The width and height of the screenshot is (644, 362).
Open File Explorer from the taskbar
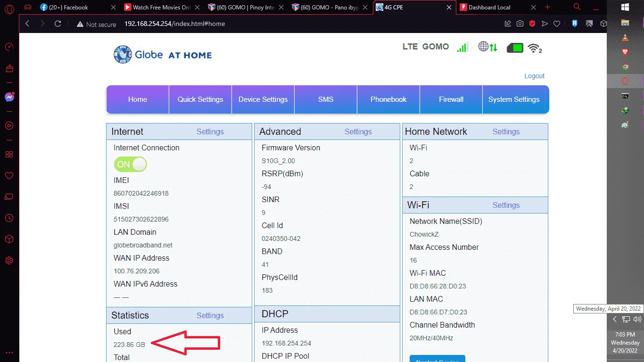coord(625,23)
